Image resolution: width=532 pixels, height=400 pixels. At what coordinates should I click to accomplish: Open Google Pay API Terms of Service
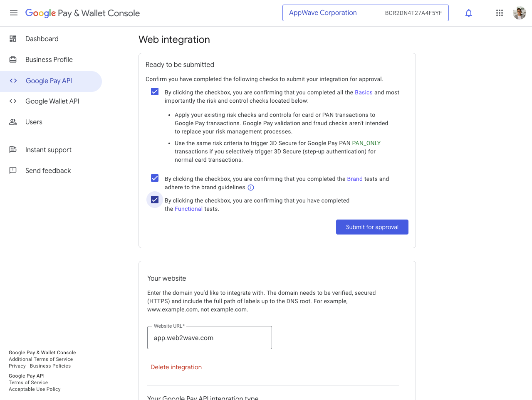click(x=28, y=383)
